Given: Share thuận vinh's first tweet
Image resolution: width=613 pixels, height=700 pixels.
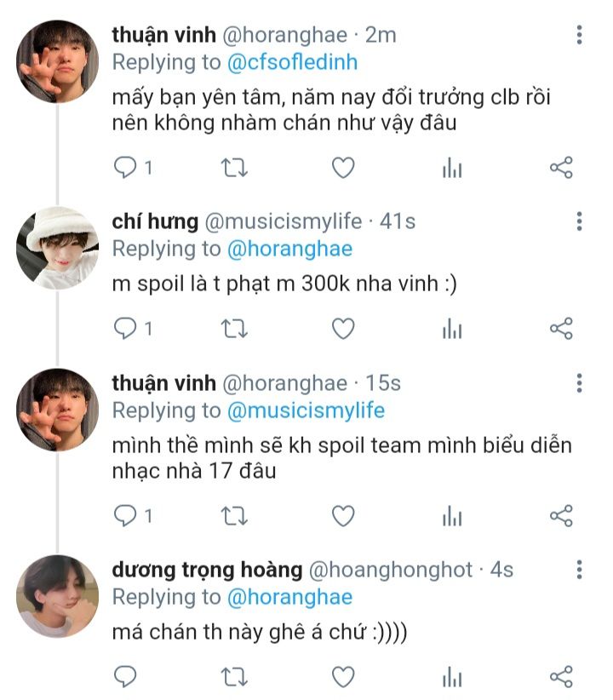Looking at the screenshot, I should [561, 168].
